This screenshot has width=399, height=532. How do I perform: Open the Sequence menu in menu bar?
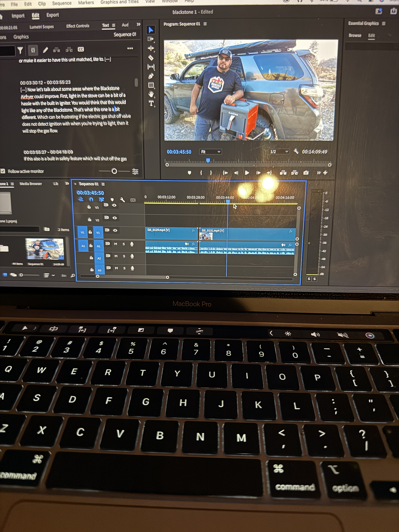click(x=62, y=3)
